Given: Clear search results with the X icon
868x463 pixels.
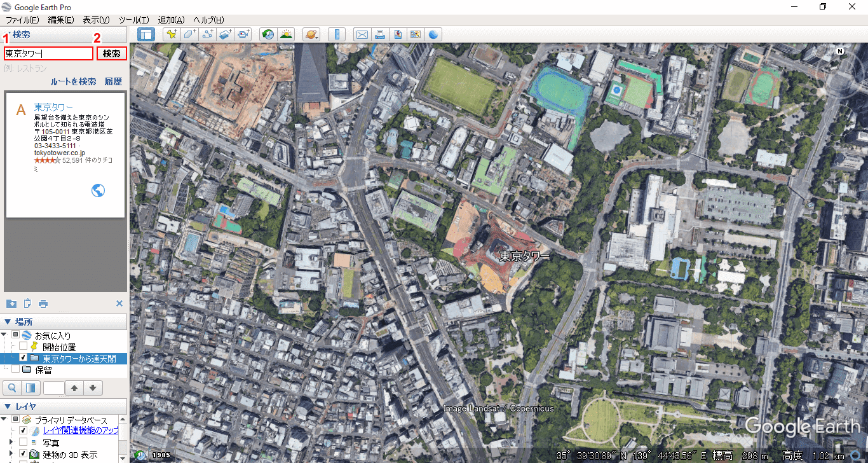Looking at the screenshot, I should coord(119,303).
